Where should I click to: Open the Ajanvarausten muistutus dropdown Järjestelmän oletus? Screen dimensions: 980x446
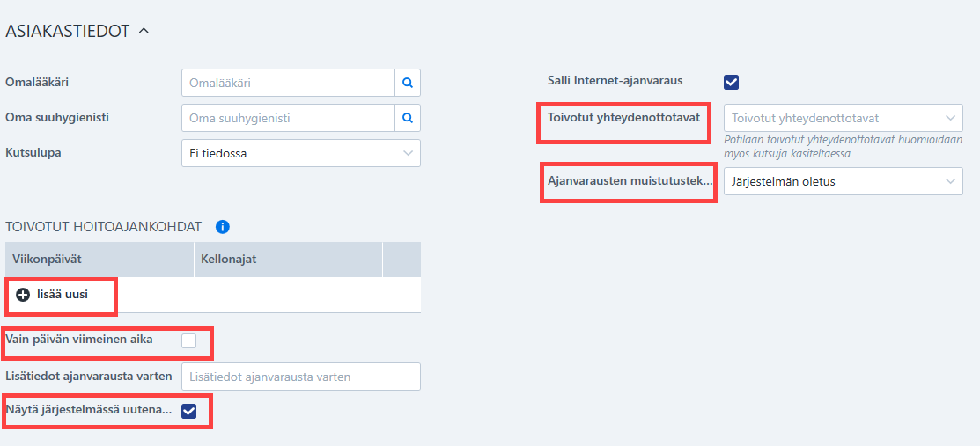[x=844, y=181]
